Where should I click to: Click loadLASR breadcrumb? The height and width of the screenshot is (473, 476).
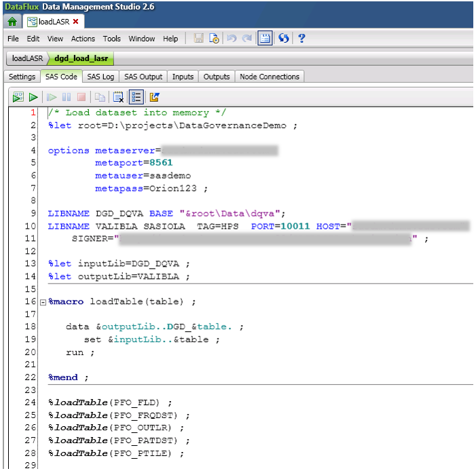click(29, 58)
